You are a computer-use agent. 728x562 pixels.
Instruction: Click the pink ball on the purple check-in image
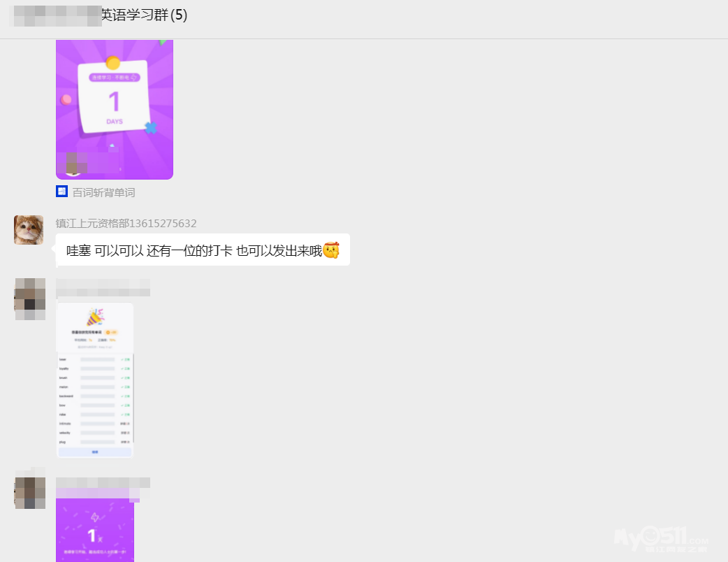pyautogui.click(x=66, y=99)
